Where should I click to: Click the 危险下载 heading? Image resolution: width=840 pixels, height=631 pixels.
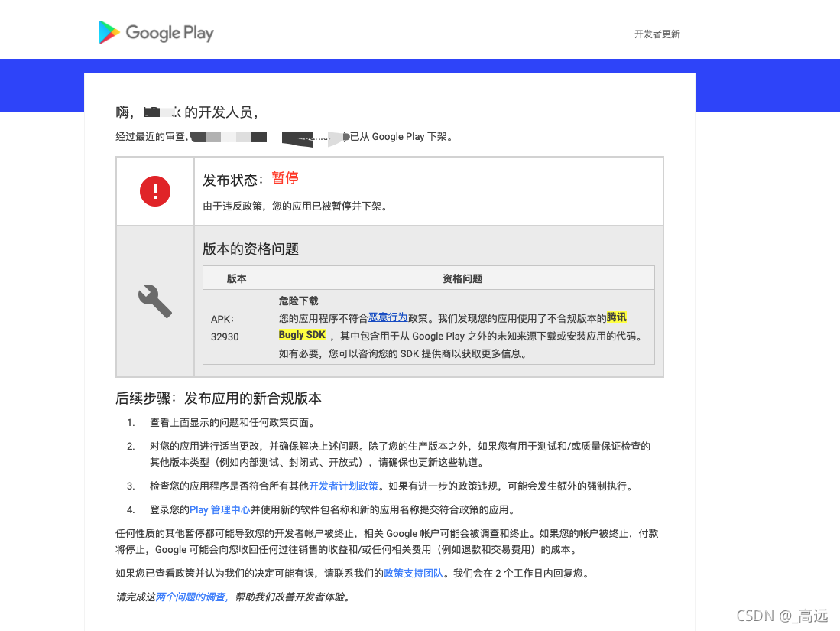pos(298,301)
